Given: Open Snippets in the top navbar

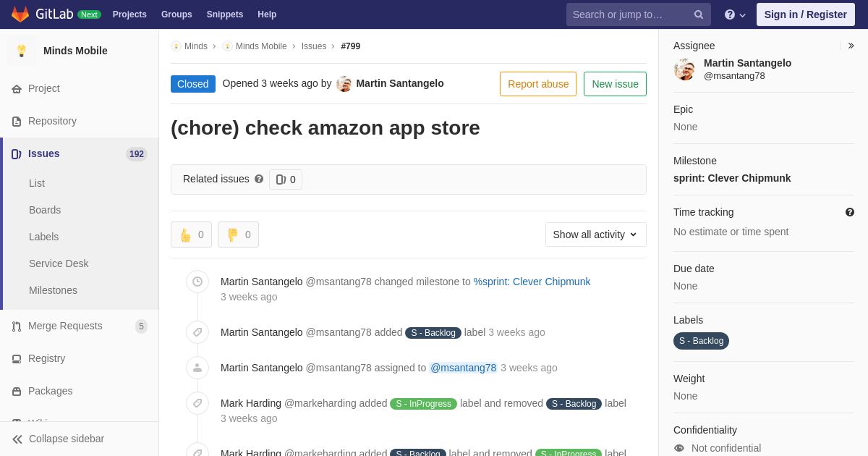Looking at the screenshot, I should (x=225, y=14).
